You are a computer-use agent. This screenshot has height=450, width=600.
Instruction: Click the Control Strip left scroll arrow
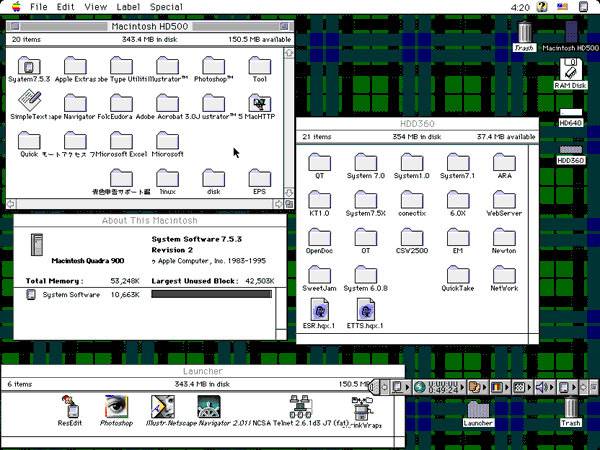(385, 387)
